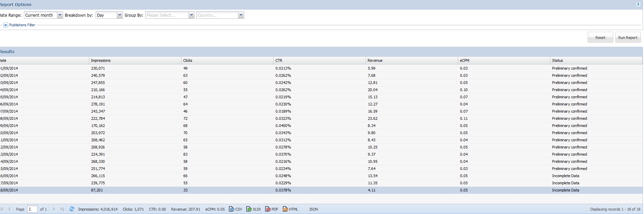644x214 pixels.
Task: Export the report as PDF
Action: coord(272,209)
